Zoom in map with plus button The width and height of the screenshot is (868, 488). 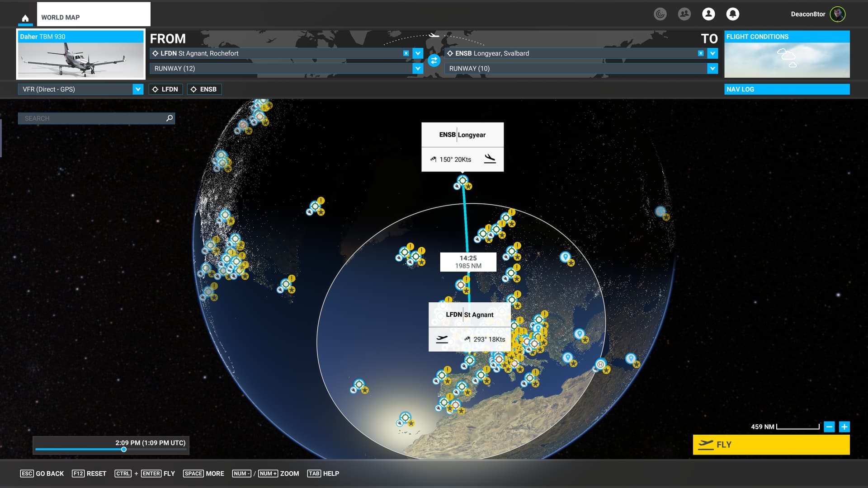[x=844, y=427]
